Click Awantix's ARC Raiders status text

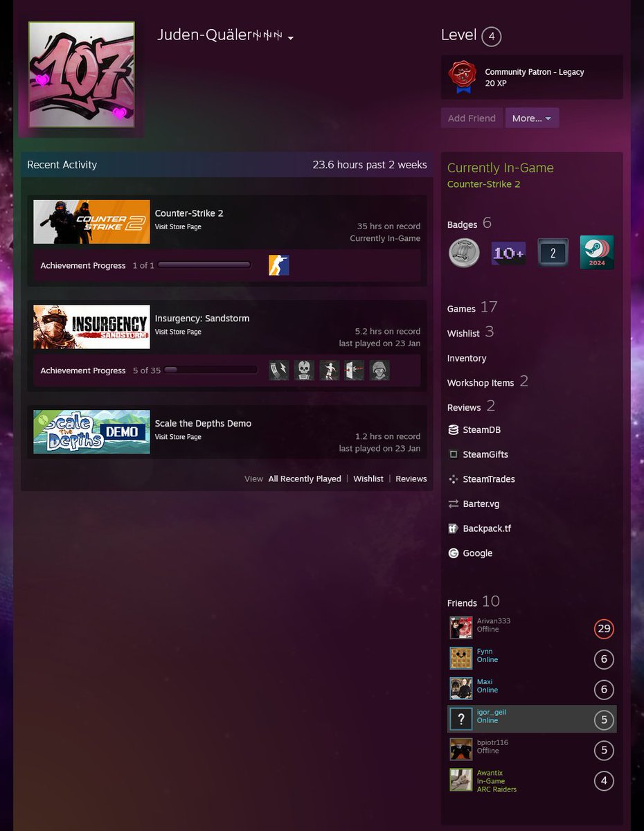(x=497, y=789)
